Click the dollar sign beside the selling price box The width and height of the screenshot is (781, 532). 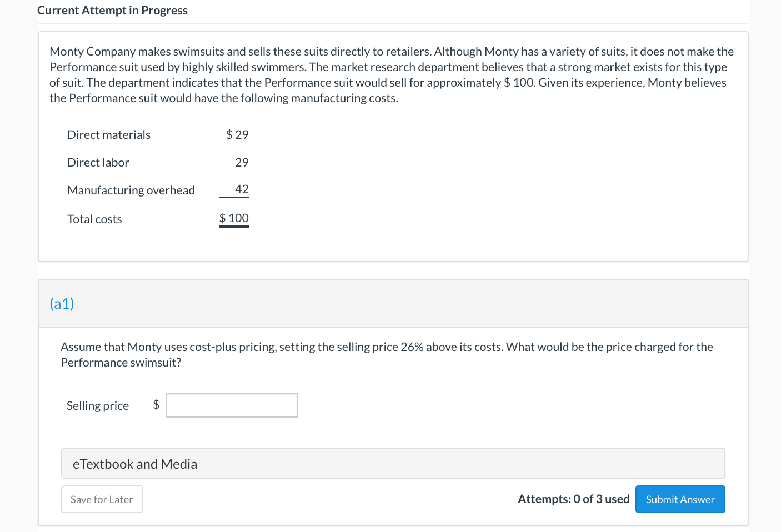pyautogui.click(x=156, y=405)
